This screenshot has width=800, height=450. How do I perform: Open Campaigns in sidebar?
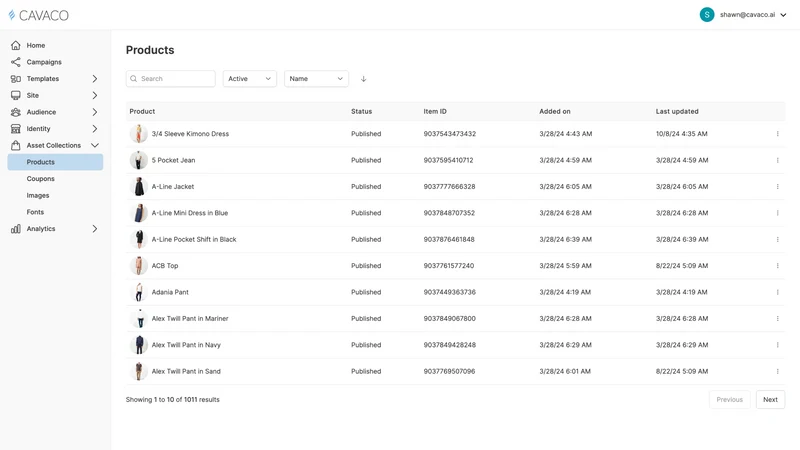point(44,62)
